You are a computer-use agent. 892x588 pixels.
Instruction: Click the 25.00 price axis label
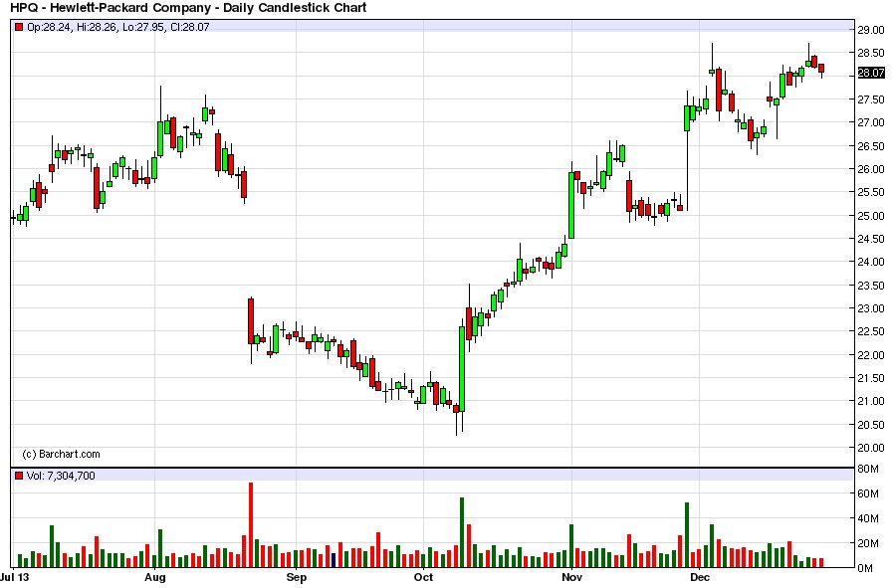[871, 216]
